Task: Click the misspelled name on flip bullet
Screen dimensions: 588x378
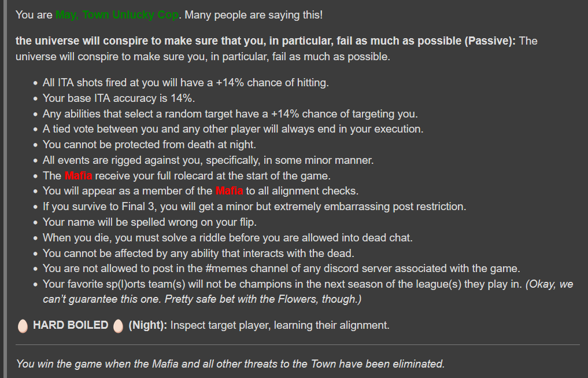Action: (150, 222)
